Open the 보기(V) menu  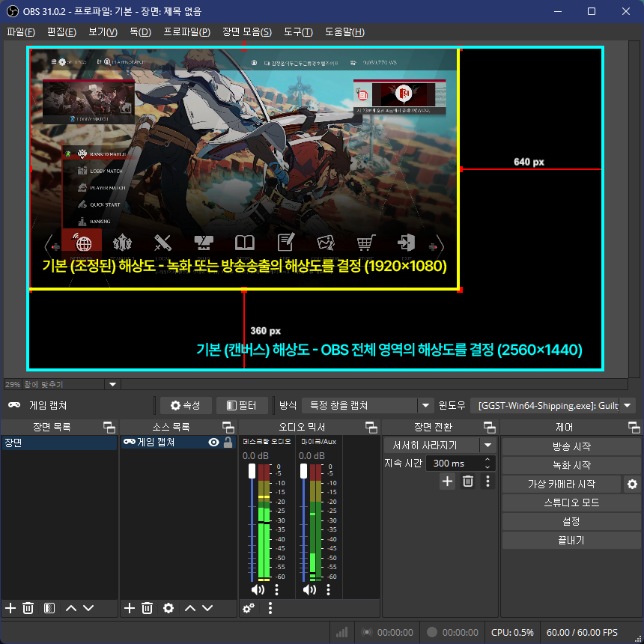(x=103, y=31)
